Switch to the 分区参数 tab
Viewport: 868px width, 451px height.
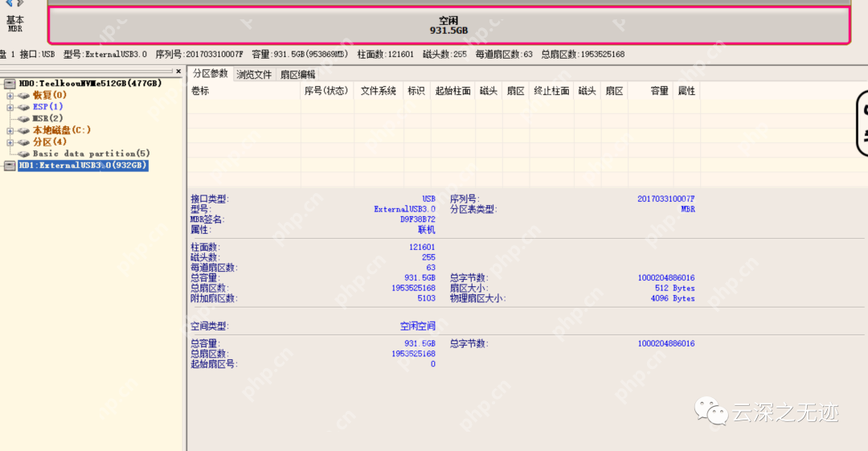coord(211,74)
